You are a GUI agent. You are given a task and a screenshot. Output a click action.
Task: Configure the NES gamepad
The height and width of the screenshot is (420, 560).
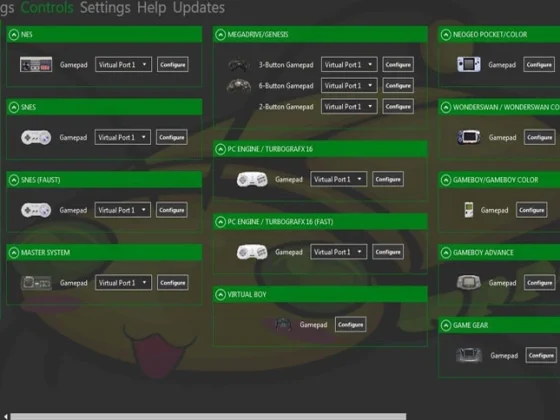point(173,65)
